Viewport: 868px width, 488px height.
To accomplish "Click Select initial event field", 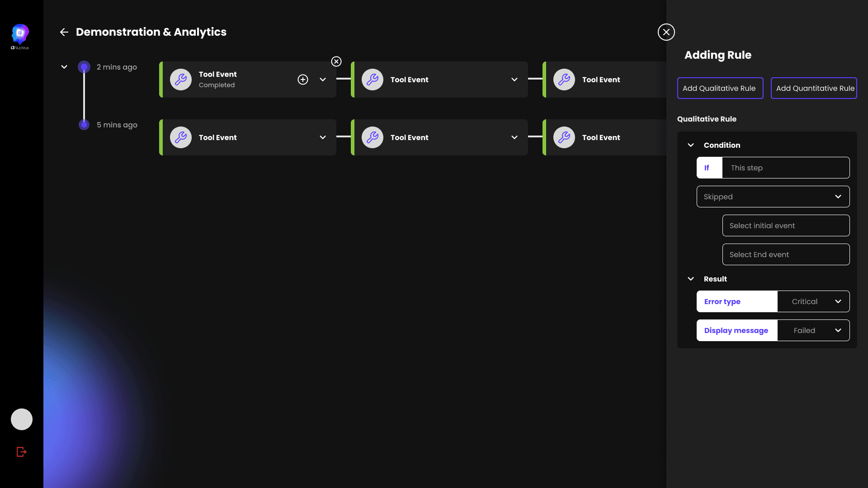I will pos(786,225).
